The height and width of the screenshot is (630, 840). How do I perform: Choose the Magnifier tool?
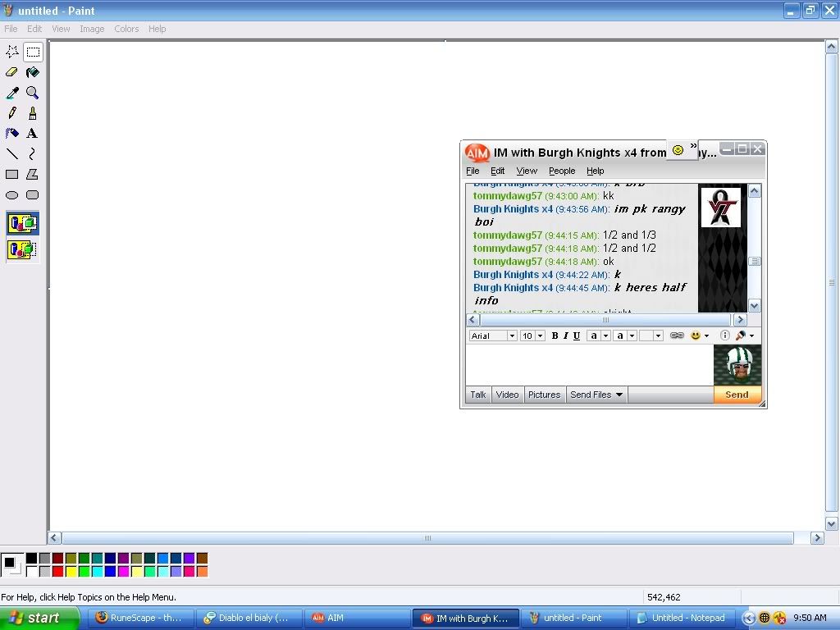point(33,93)
